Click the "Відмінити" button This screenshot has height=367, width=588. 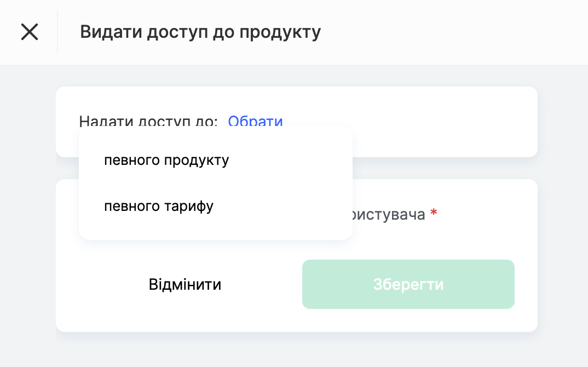click(x=185, y=284)
